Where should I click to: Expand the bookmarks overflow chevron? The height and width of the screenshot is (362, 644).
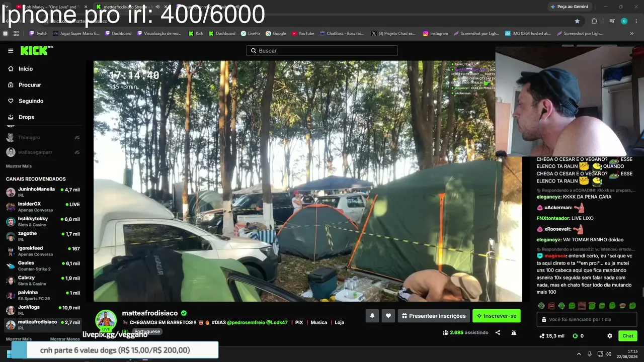pos(632,34)
